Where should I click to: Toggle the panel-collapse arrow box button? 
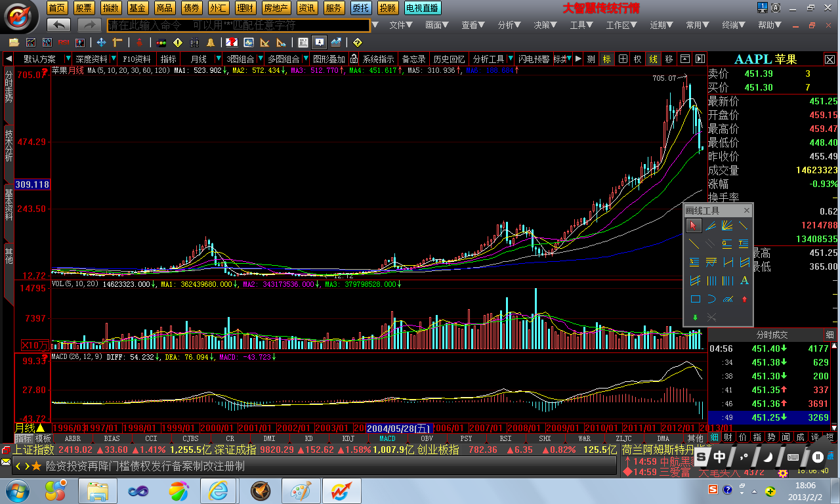pos(684,58)
